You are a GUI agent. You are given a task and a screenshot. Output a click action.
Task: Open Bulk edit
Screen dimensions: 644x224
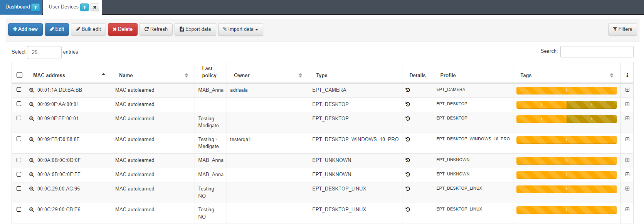point(88,29)
